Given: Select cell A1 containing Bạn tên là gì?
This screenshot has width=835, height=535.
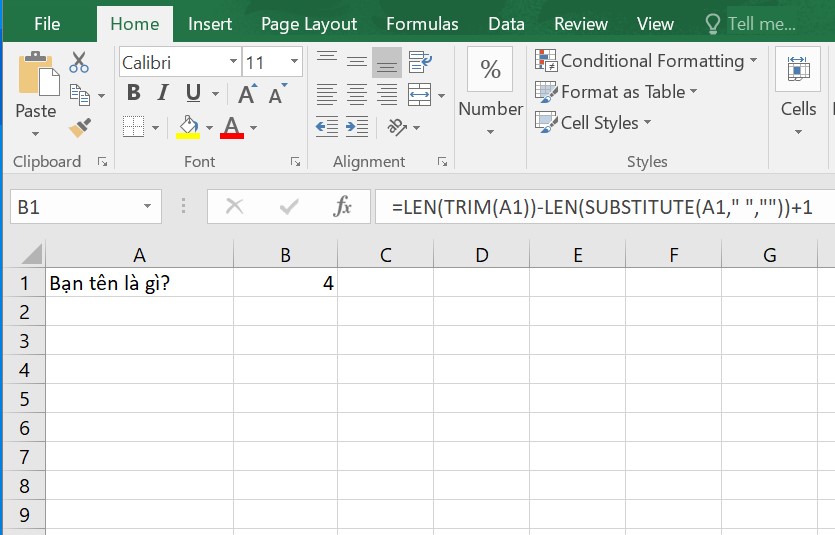Looking at the screenshot, I should pos(140,283).
